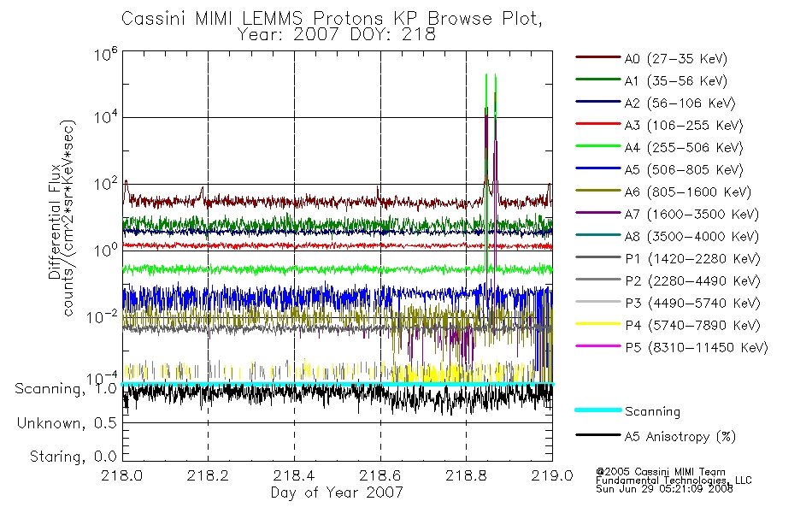Screen dimensions: 812x513
Task: Click the Day of Year 2007 axis title
Action: tap(337, 492)
